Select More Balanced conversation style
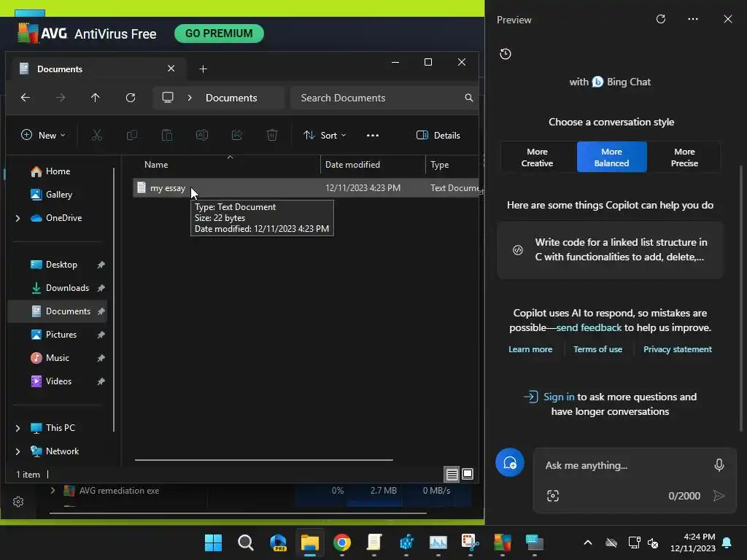Viewport: 747px width, 560px height. [x=612, y=157]
